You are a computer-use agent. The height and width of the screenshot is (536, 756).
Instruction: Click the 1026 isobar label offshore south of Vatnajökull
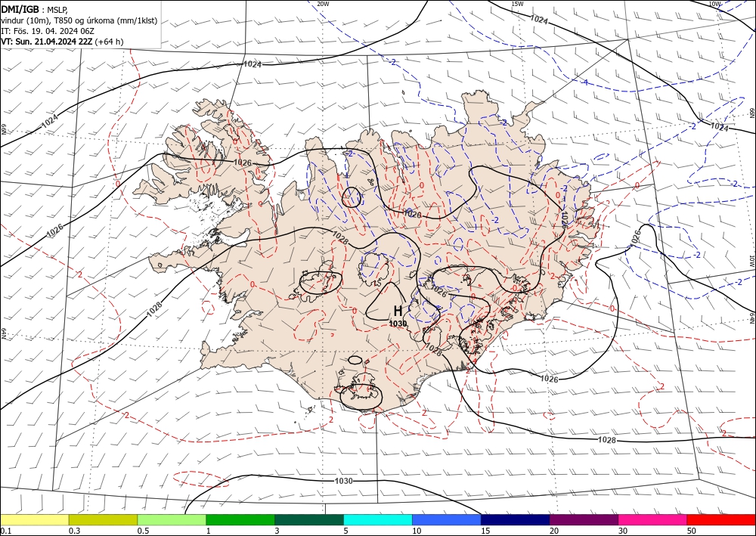(x=549, y=380)
